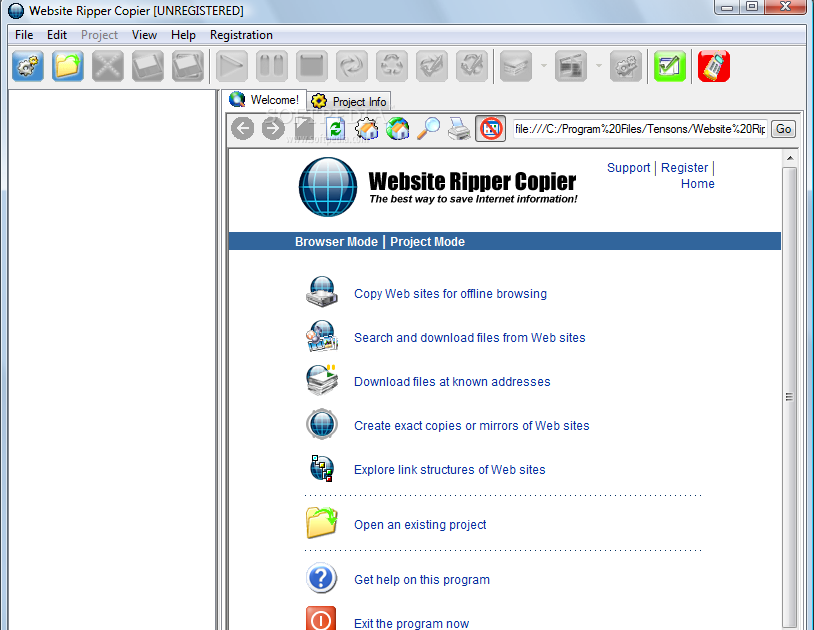
Task: Open the File menu
Action: [24, 35]
